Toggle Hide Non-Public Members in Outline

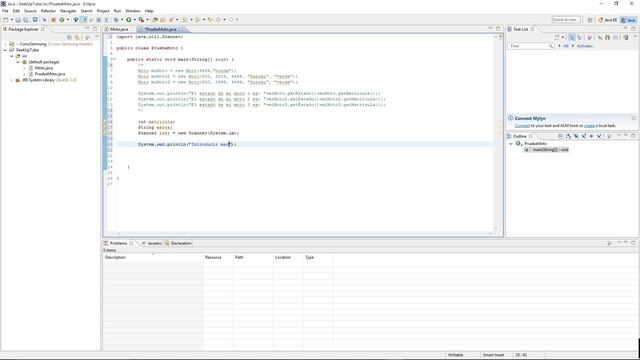point(591,136)
